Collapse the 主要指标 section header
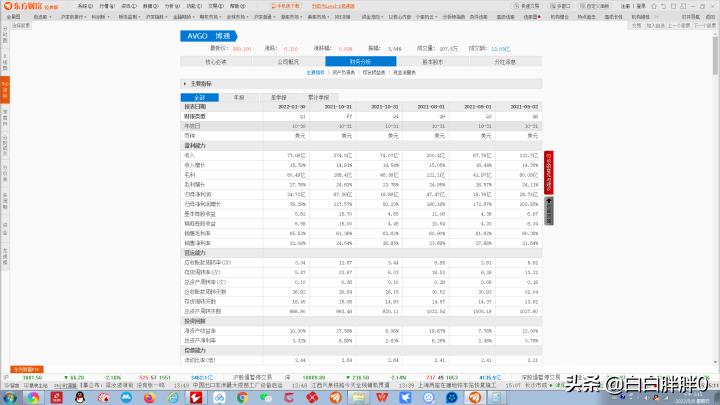Viewport: 720px width, 405px height. pos(361,84)
